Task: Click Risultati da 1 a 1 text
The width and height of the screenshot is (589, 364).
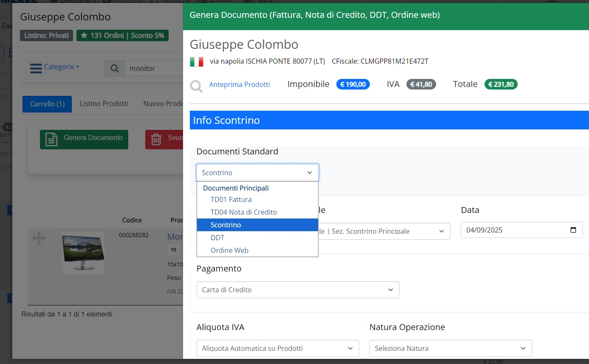Action: coord(67,314)
